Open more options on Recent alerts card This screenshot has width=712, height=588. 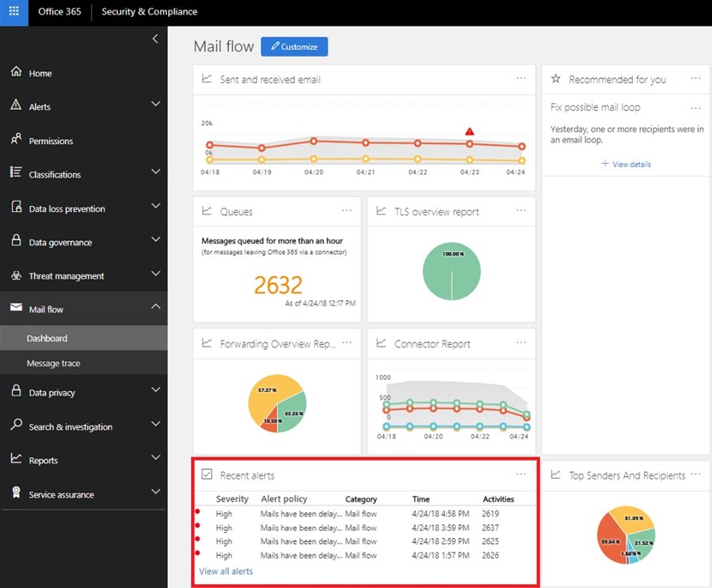521,474
